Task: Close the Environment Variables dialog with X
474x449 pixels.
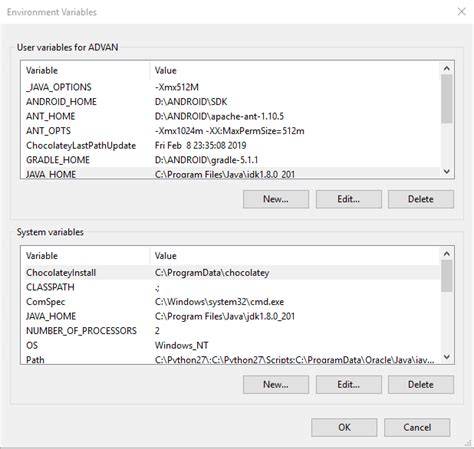Action: (x=461, y=12)
